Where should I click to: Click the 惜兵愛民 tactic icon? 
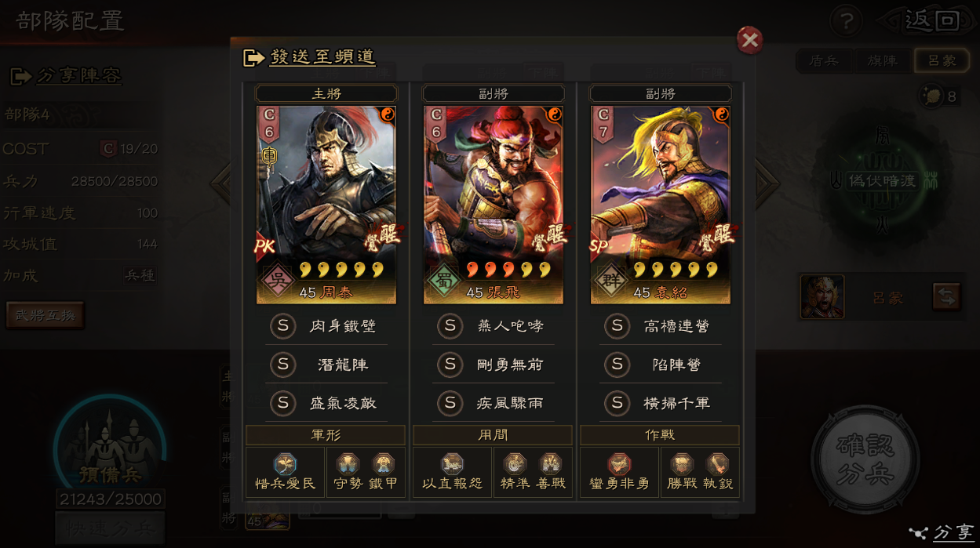coord(286,464)
